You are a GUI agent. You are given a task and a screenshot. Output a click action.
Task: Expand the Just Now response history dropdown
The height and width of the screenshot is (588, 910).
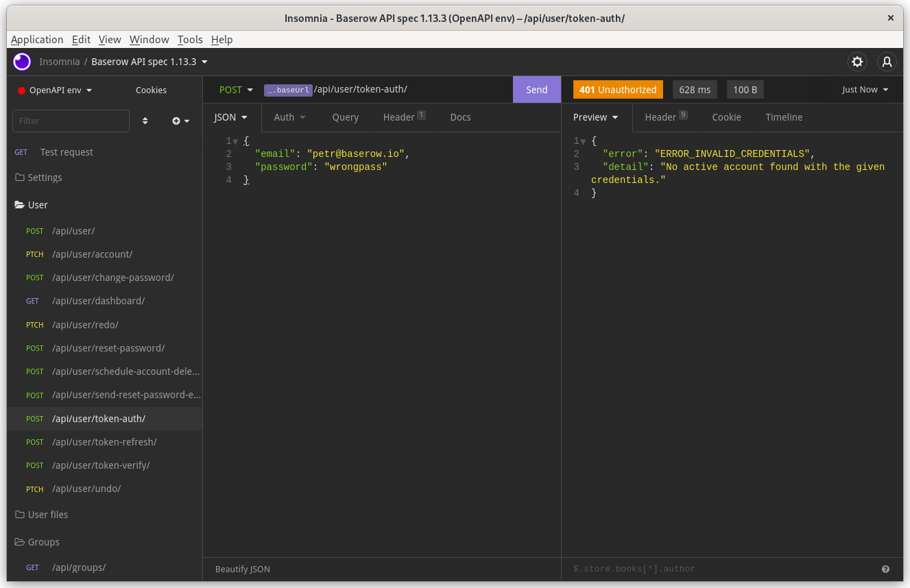coord(865,90)
